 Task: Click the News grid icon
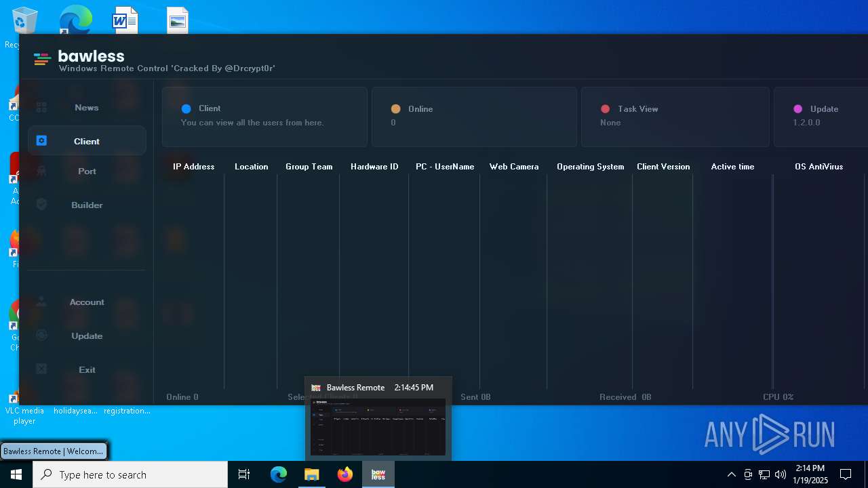pyautogui.click(x=41, y=108)
